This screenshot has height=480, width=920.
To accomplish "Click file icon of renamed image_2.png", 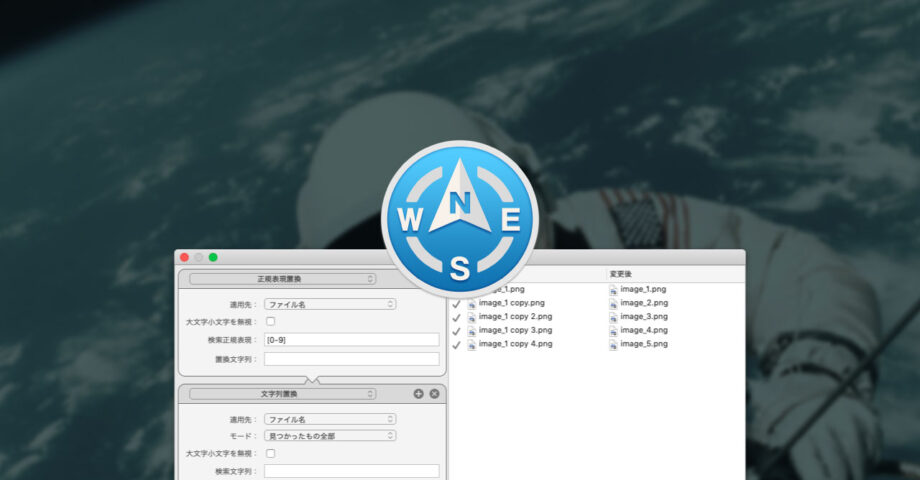I will [613, 303].
